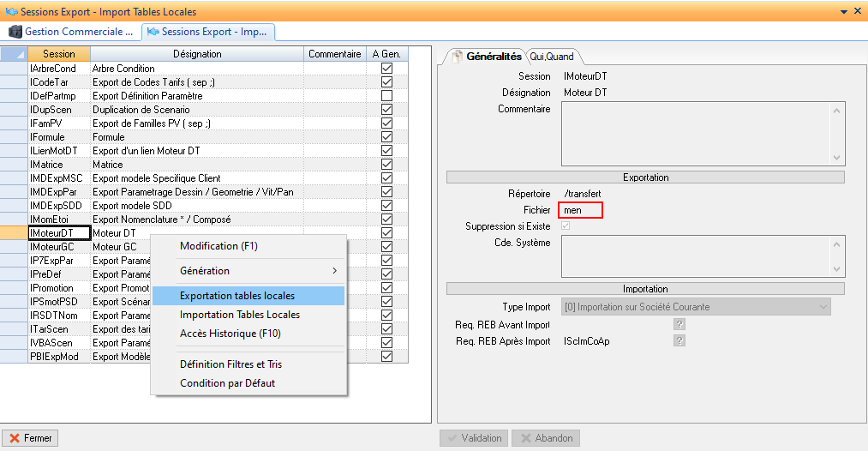The width and height of the screenshot is (868, 451).
Task: Click the red X icon on Fermer
Action: [x=13, y=438]
